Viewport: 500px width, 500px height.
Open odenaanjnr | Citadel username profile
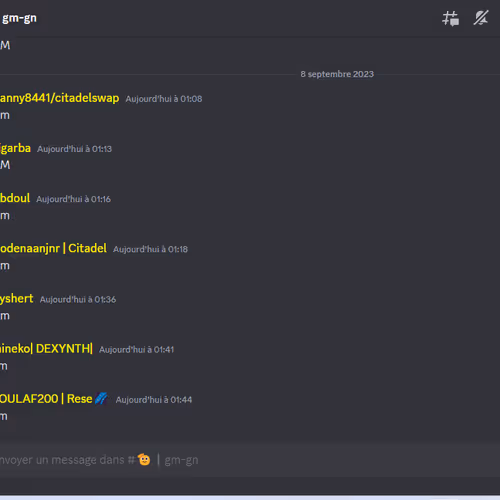[x=53, y=248]
